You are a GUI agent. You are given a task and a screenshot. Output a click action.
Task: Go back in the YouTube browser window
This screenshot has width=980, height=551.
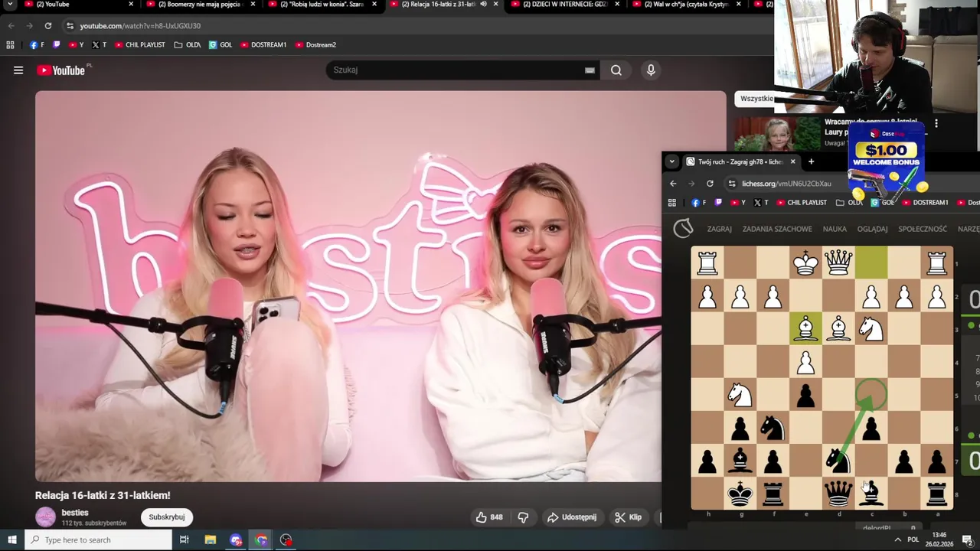[x=11, y=26]
